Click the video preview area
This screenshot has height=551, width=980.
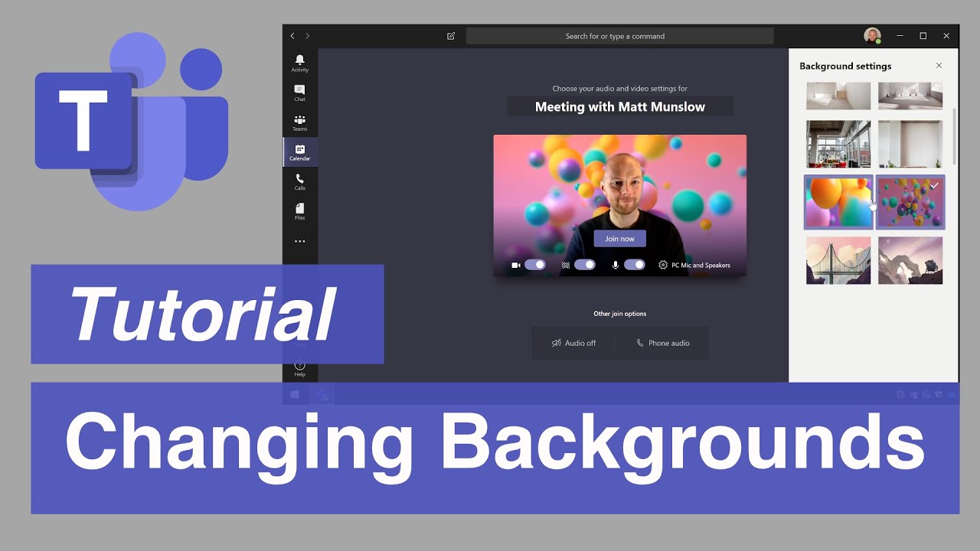(x=619, y=205)
